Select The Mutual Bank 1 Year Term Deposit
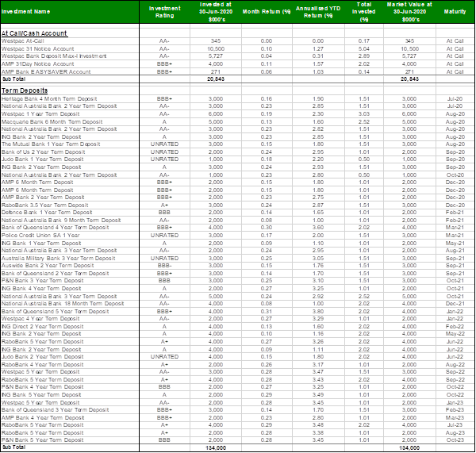The width and height of the screenshot is (476, 453). pyautogui.click(x=49, y=143)
